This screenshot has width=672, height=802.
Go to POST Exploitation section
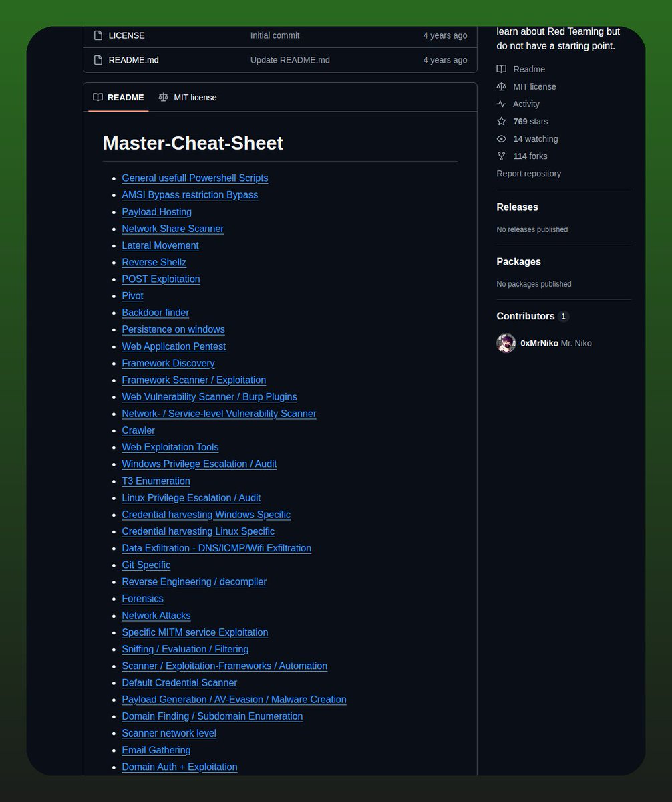point(161,279)
